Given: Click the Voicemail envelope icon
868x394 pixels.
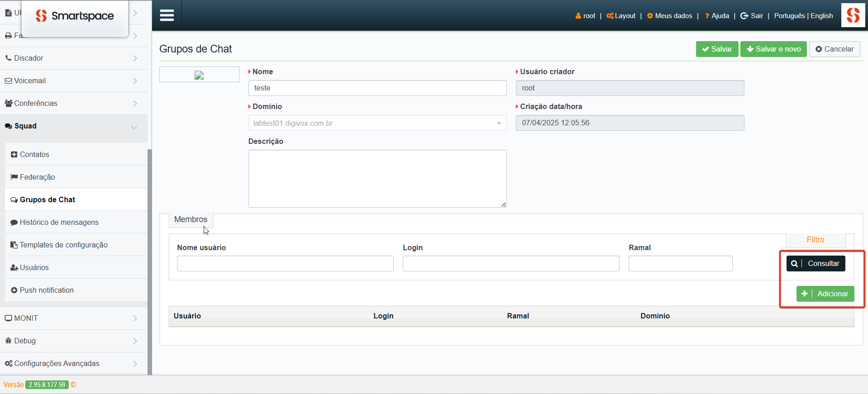Looking at the screenshot, I should tap(8, 81).
